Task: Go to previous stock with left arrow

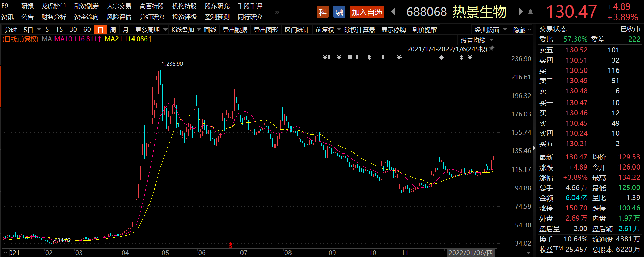Action: click(393, 12)
